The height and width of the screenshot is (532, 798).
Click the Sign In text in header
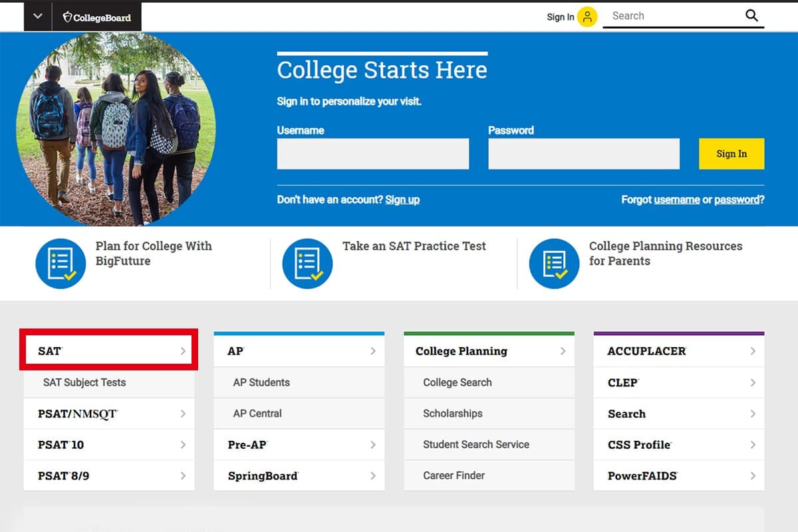tap(561, 17)
